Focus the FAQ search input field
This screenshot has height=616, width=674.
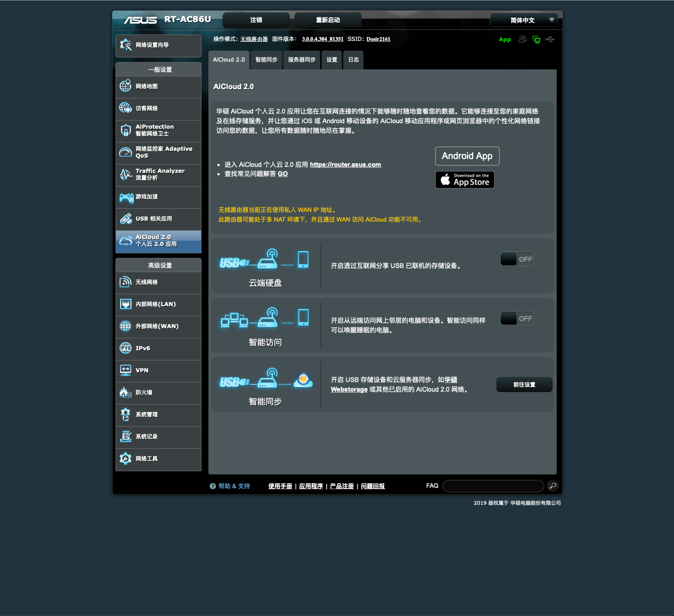[x=493, y=486]
